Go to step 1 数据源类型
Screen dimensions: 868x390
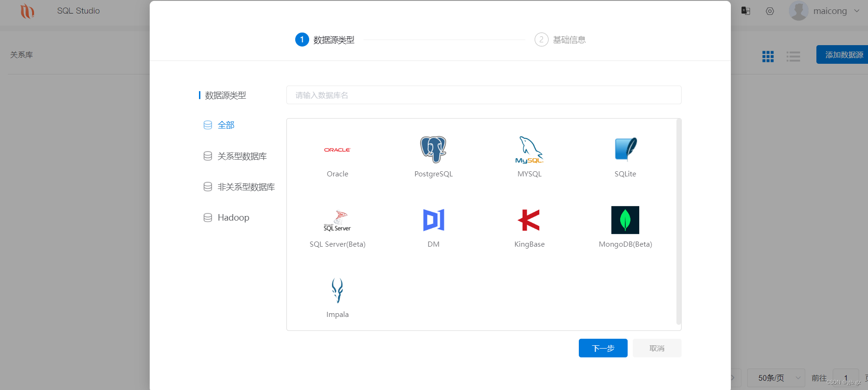click(x=325, y=40)
